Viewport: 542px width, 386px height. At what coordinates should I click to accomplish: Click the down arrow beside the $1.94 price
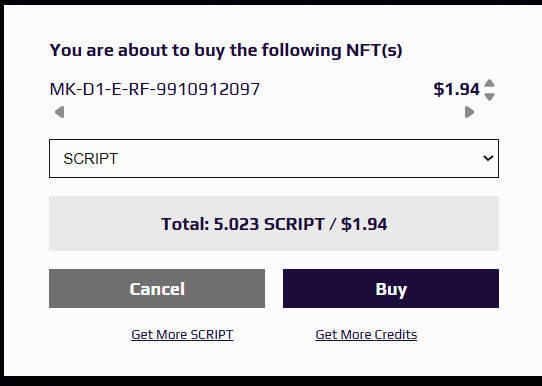tap(489, 97)
